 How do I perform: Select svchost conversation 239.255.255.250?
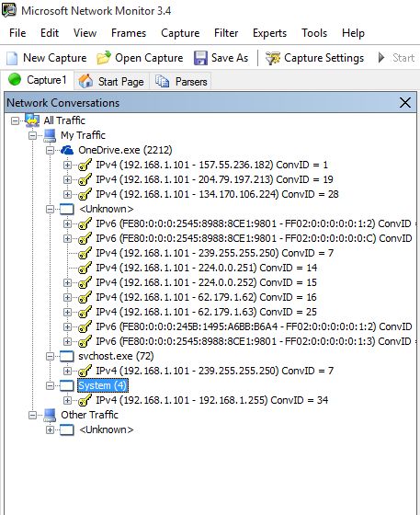214,372
